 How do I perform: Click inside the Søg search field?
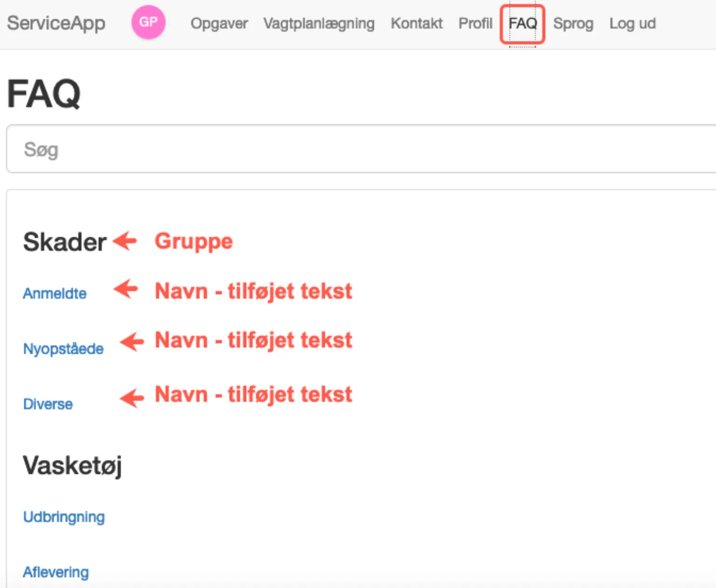(186, 149)
